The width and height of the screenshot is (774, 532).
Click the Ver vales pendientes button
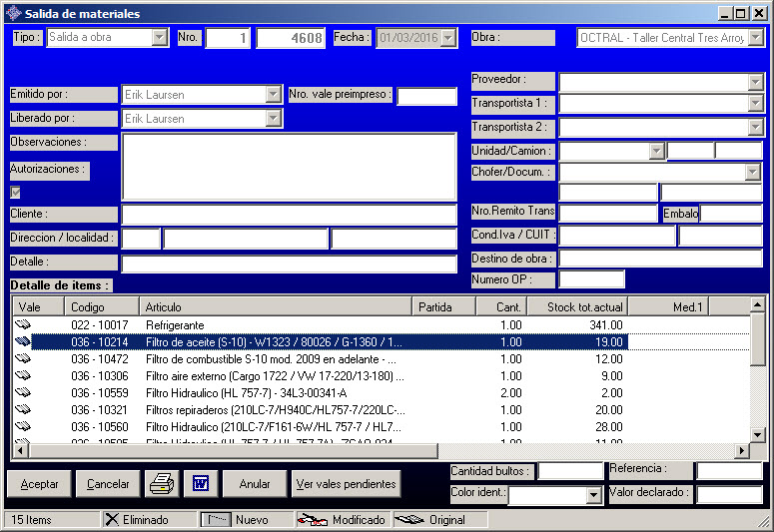[x=347, y=484]
